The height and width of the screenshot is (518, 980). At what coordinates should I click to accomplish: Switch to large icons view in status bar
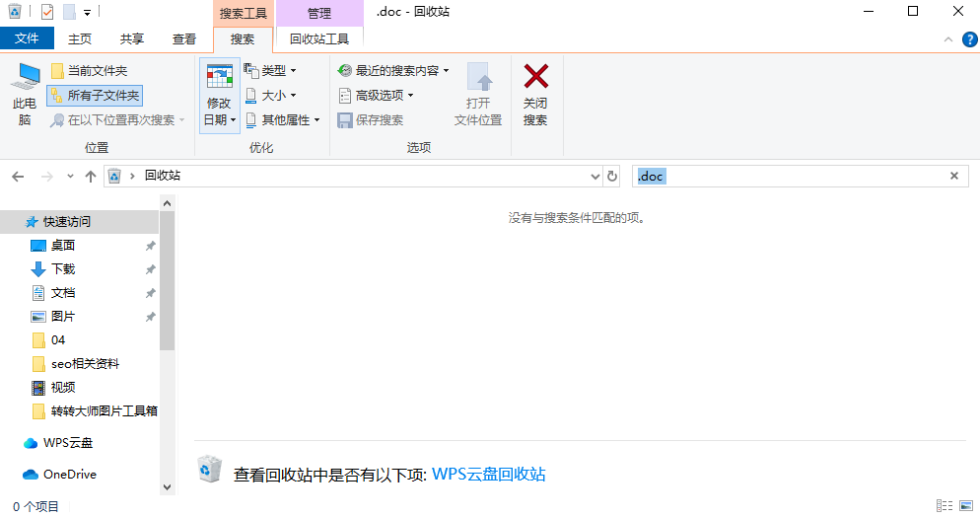coord(966,505)
